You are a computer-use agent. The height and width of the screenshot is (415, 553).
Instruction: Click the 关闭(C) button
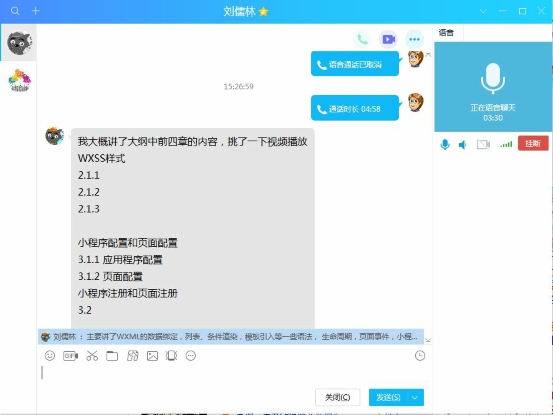pos(338,397)
